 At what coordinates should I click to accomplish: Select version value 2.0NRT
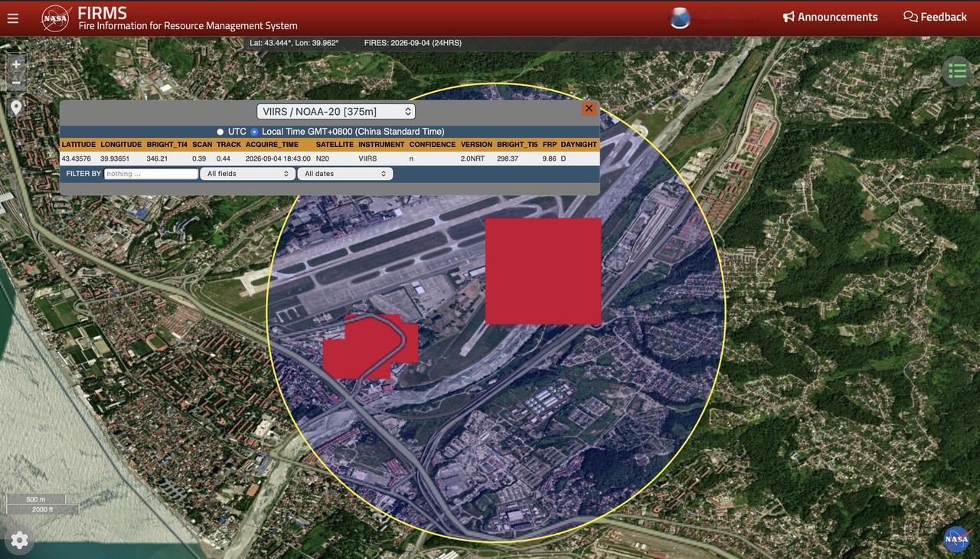pyautogui.click(x=472, y=159)
